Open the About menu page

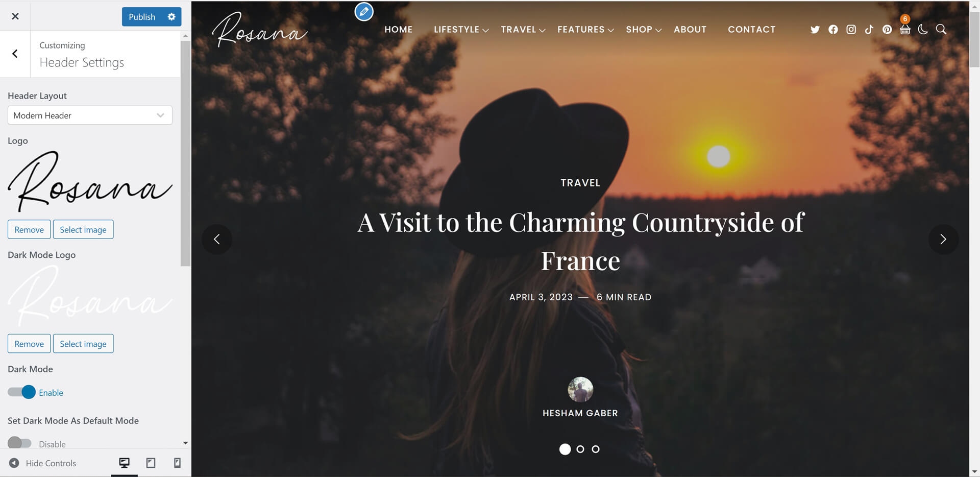[690, 30]
